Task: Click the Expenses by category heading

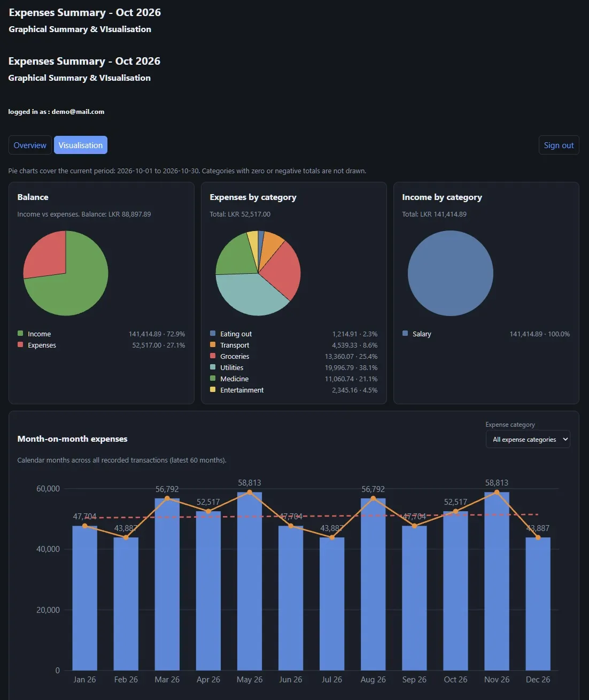Action: 253,197
